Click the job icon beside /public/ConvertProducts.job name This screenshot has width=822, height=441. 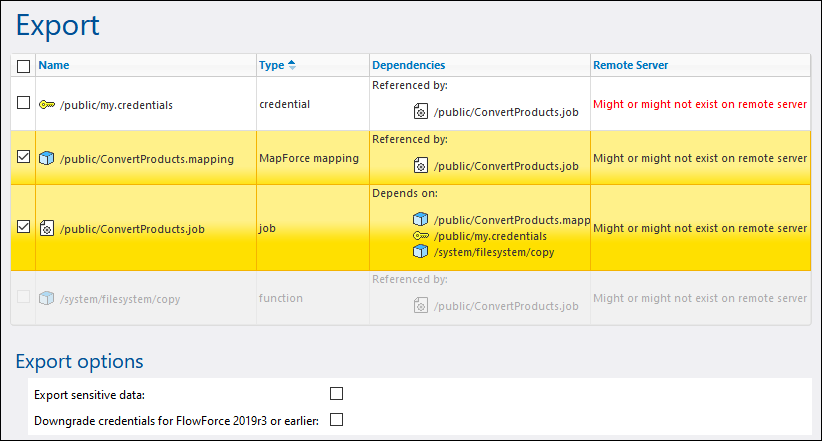point(46,228)
